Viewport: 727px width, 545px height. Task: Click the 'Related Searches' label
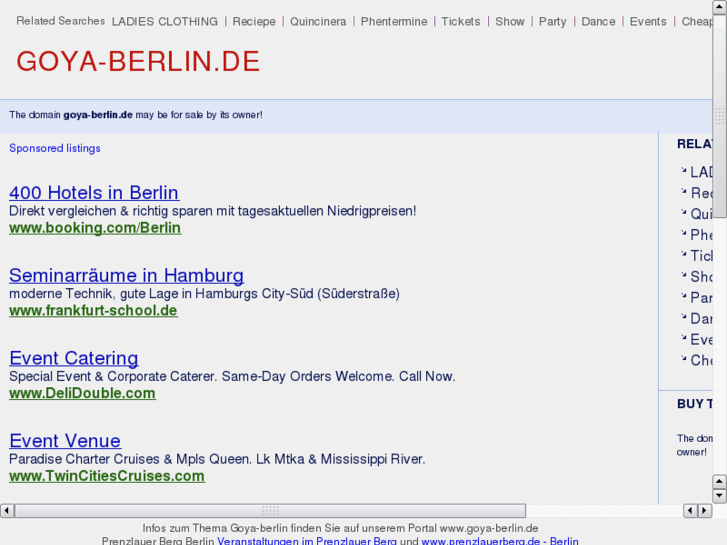click(x=61, y=21)
